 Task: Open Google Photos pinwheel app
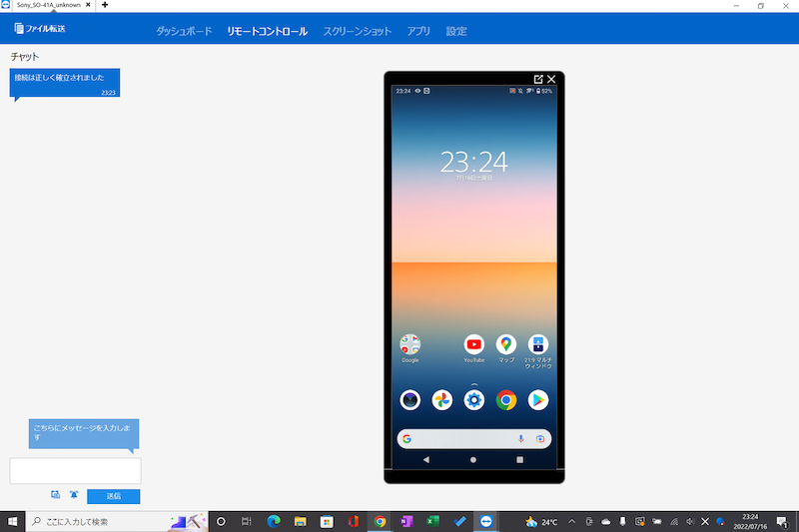click(441, 400)
